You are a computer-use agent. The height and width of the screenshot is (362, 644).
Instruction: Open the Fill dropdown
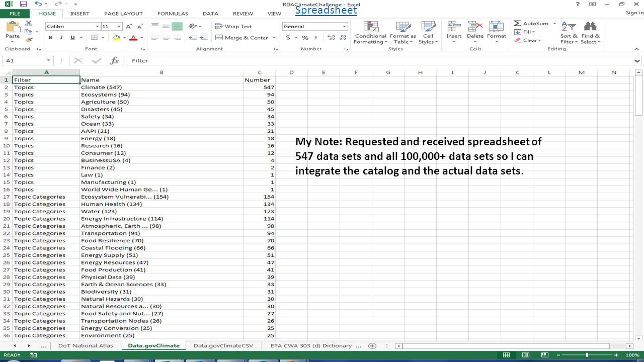pos(526,32)
